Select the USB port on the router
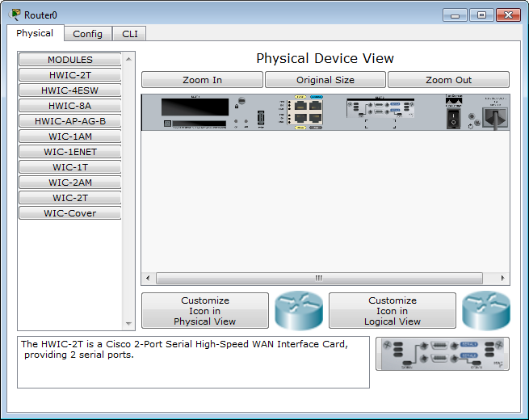This screenshot has height=420, width=529. [261, 118]
